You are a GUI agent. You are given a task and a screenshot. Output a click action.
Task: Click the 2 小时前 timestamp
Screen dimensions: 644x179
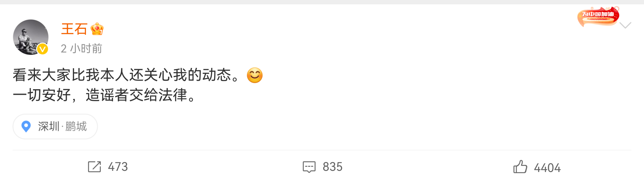click(81, 48)
